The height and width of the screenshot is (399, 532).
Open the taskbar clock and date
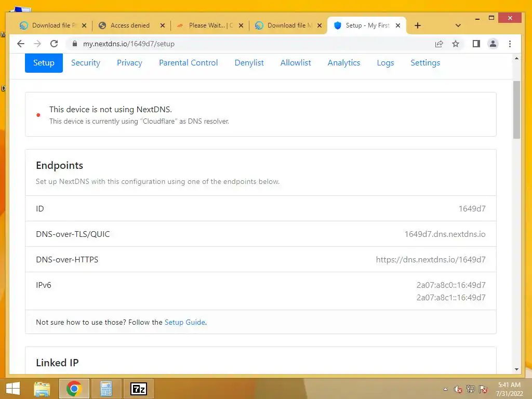point(509,389)
